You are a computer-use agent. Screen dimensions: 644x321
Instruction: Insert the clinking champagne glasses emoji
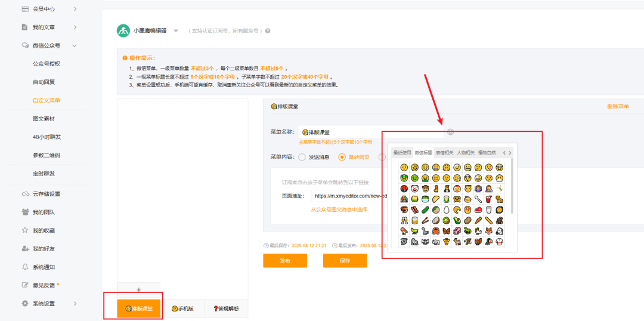(x=404, y=221)
